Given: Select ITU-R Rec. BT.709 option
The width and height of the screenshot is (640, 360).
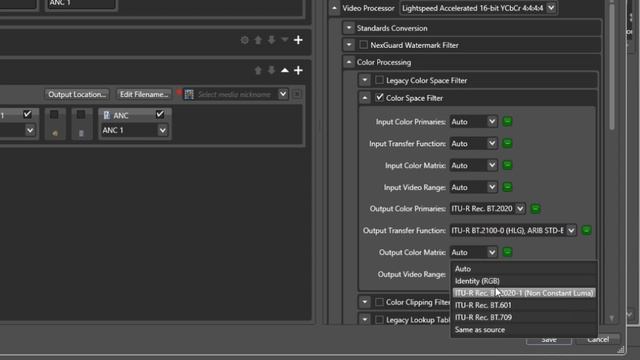Looking at the screenshot, I should click(x=524, y=317).
